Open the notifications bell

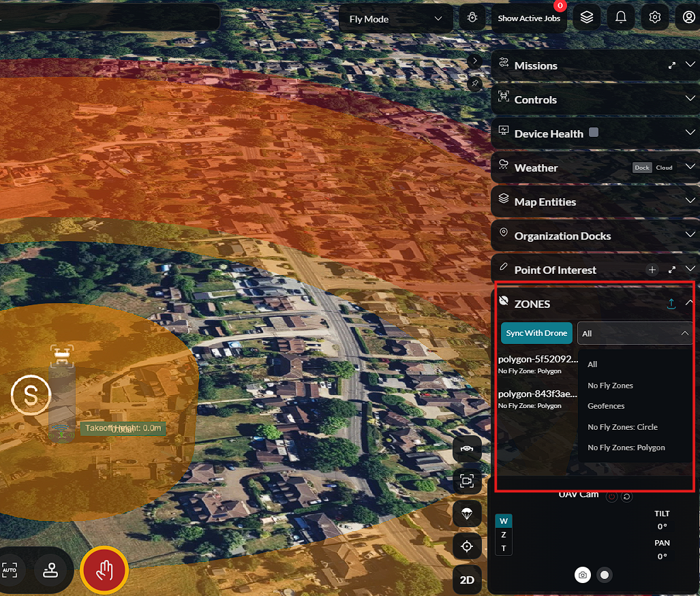tap(620, 18)
